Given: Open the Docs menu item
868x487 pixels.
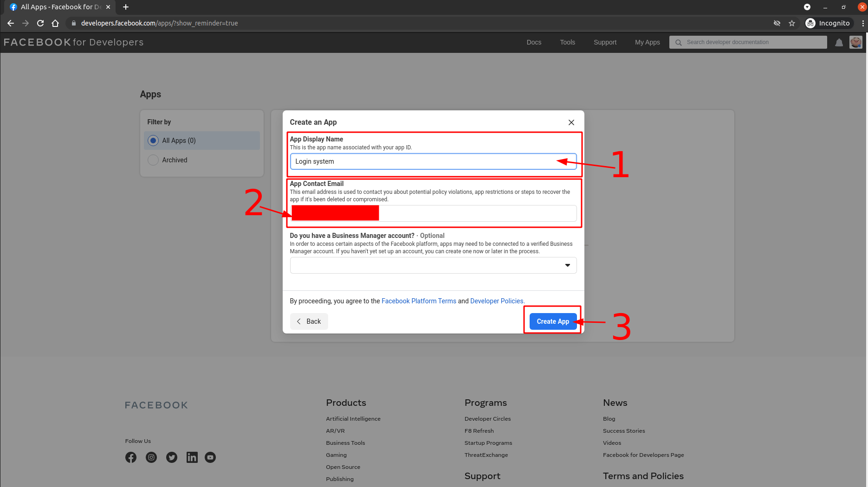Looking at the screenshot, I should tap(534, 42).
